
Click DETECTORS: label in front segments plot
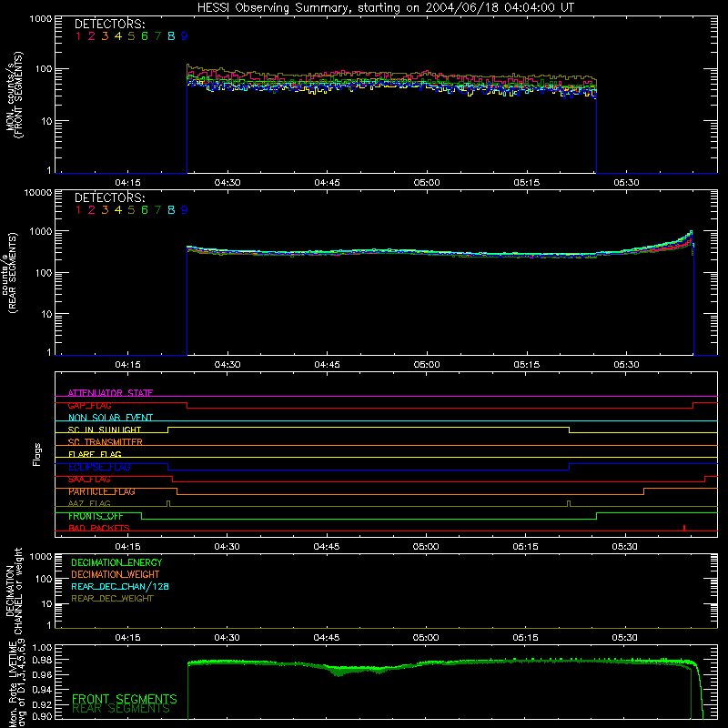(109, 24)
